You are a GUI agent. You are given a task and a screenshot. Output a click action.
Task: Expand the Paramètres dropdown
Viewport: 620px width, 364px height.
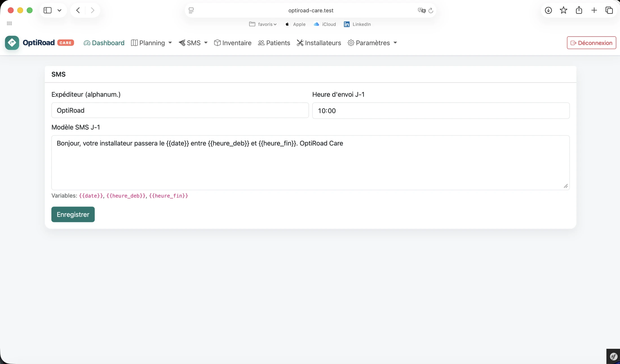(x=372, y=43)
